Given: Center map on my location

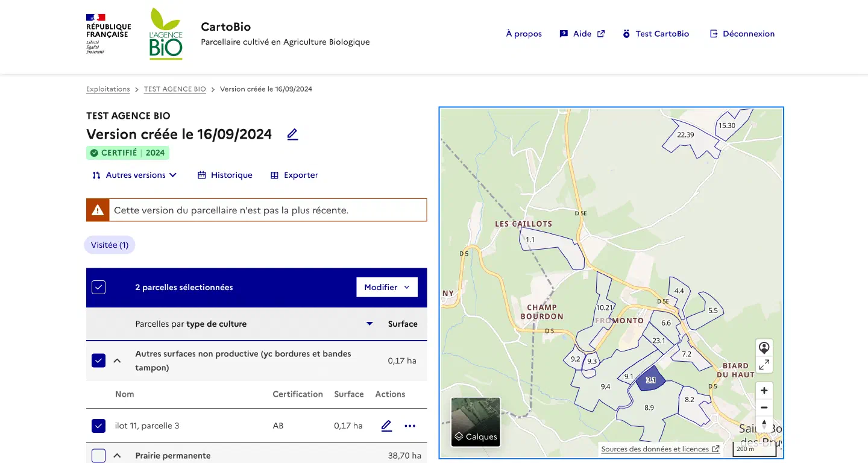Looking at the screenshot, I should click(764, 348).
